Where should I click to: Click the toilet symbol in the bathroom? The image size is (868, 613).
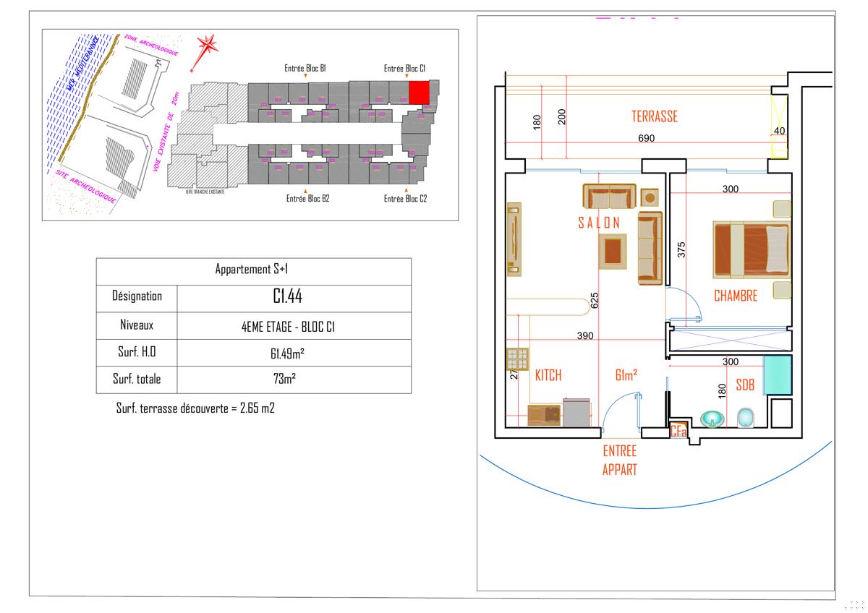(x=745, y=419)
